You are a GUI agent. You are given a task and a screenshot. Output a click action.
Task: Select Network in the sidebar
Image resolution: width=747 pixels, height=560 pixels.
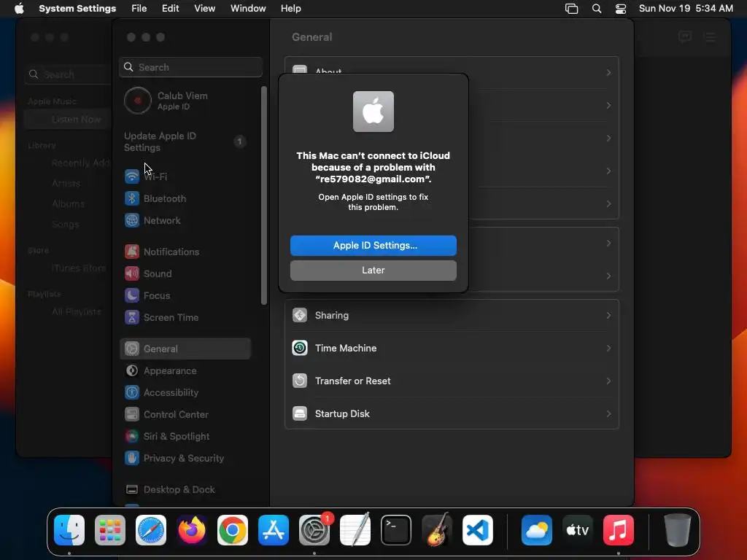coord(185,220)
